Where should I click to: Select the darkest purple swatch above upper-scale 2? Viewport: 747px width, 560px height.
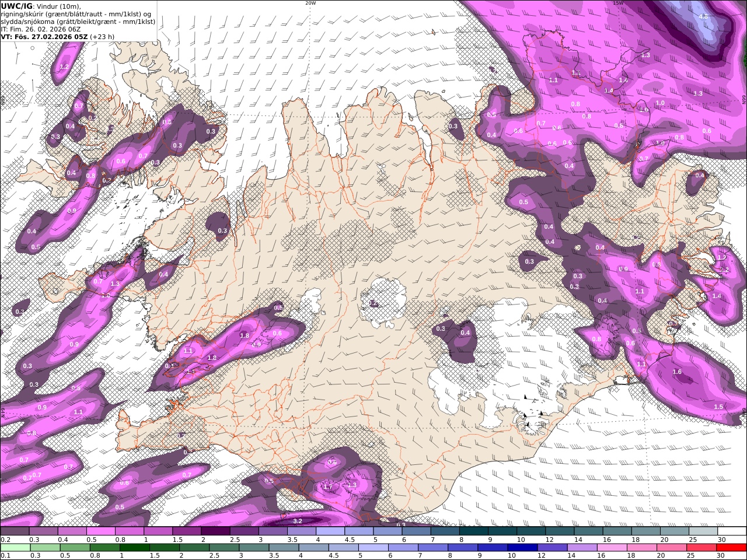[215, 531]
